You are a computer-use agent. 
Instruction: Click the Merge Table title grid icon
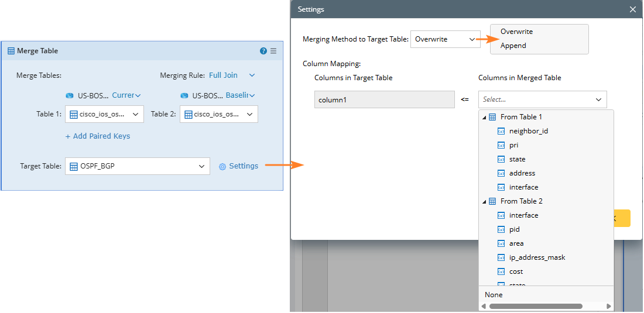pyautogui.click(x=11, y=51)
